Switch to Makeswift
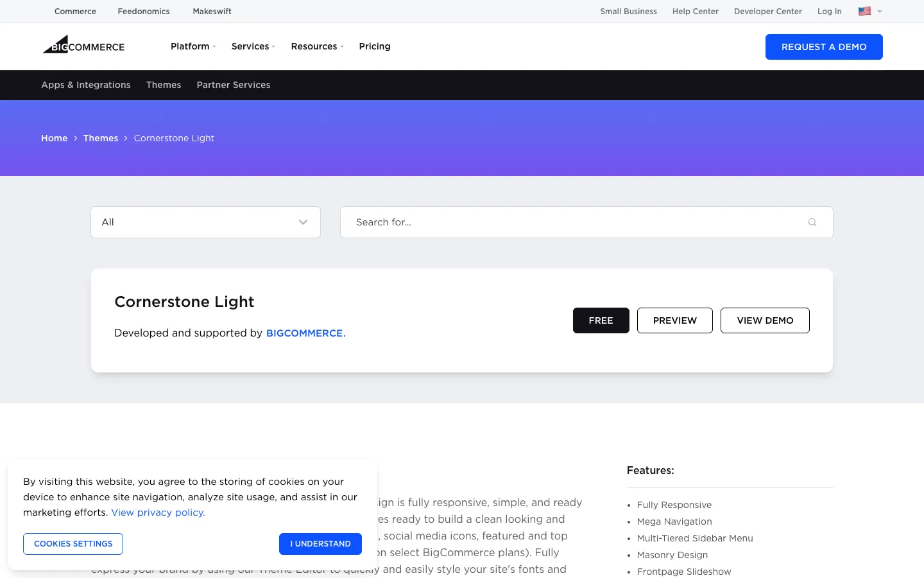Screen dimensions: 924x578 pos(212,12)
